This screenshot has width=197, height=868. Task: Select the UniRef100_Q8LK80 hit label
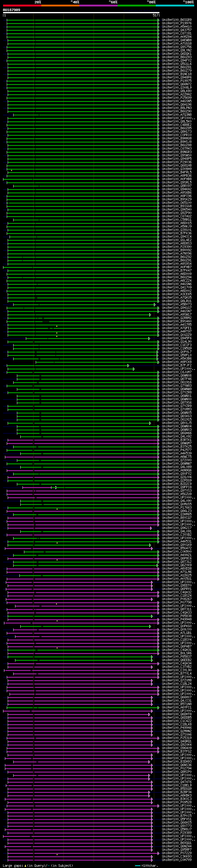[177, 91]
